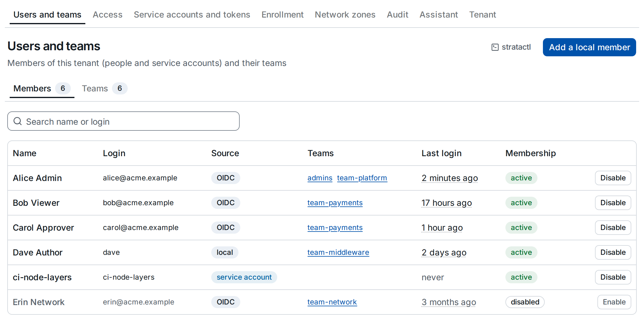This screenshot has height=319, width=644.
Task: Open the Enrollment tab
Action: (282, 15)
